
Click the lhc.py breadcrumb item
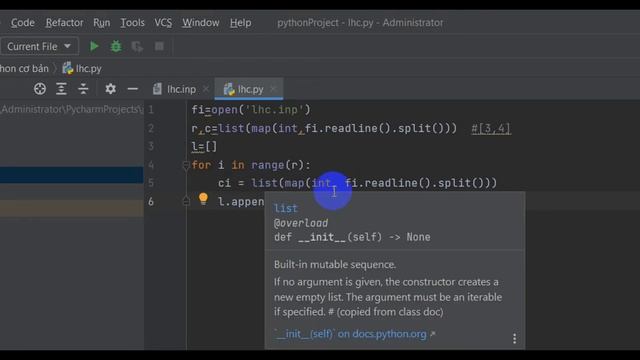(x=82, y=68)
